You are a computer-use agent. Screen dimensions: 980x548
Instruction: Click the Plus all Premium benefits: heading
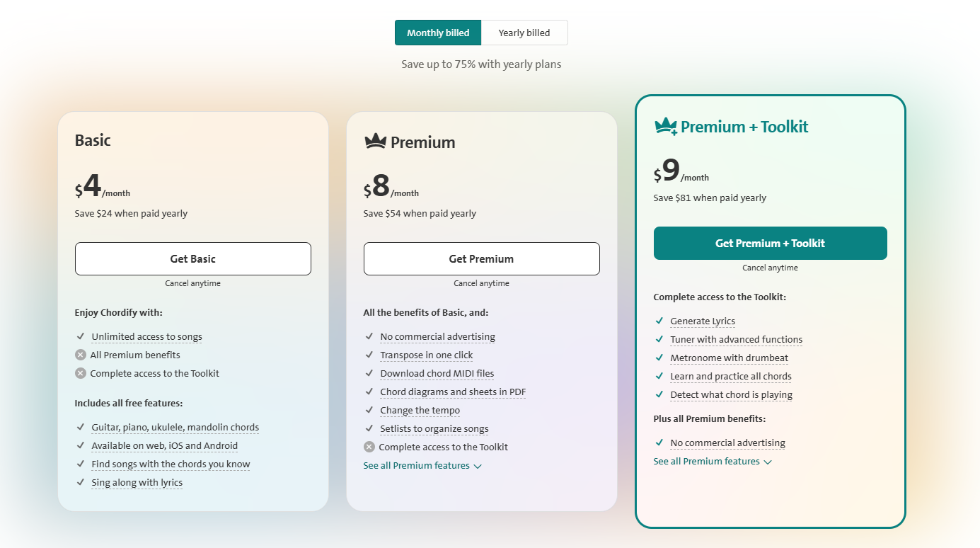tap(710, 419)
